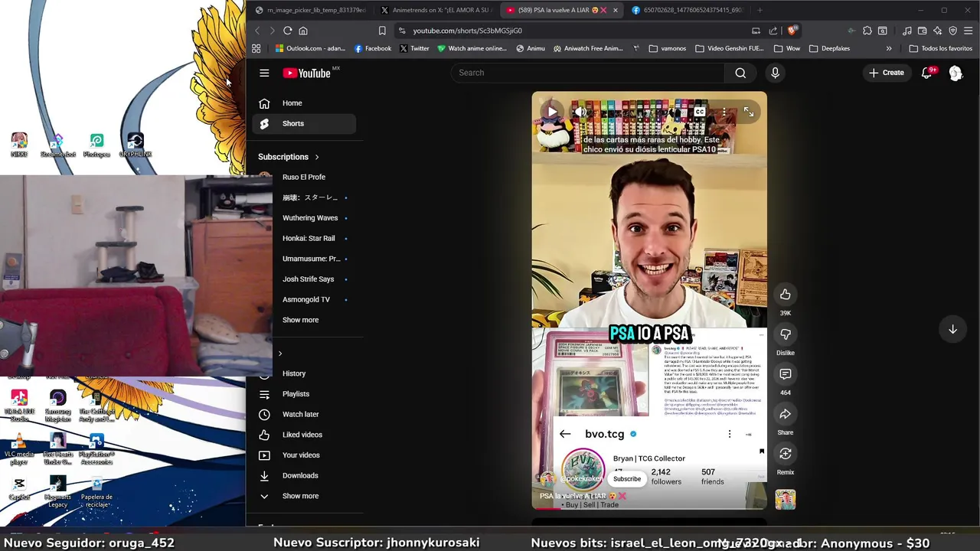Show more subscriptions
This screenshot has width=980, height=551.
(x=300, y=320)
